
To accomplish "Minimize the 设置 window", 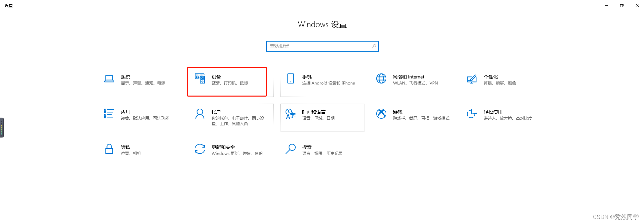I will pos(606,5).
